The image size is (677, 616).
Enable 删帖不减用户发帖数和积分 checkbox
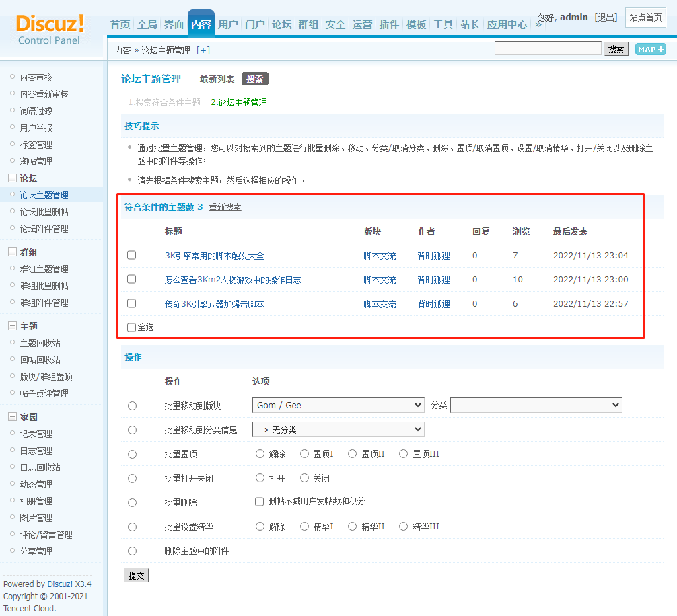[x=260, y=502]
